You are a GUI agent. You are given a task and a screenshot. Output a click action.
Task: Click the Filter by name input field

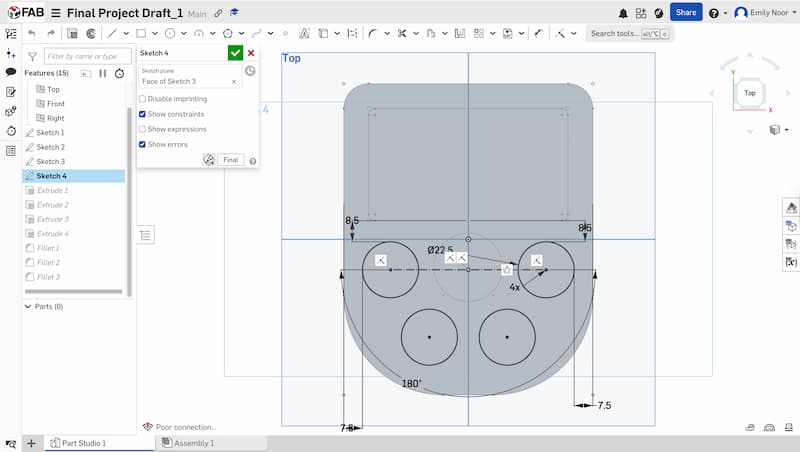[88, 57]
